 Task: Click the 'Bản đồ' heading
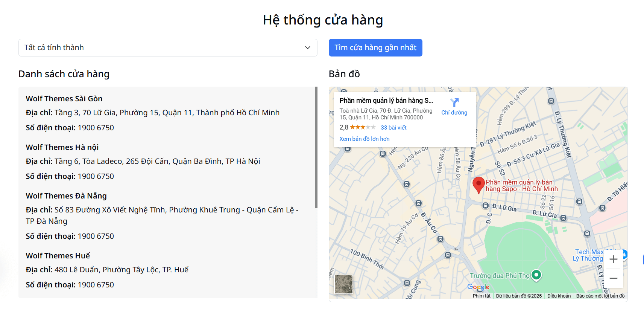[x=344, y=74]
